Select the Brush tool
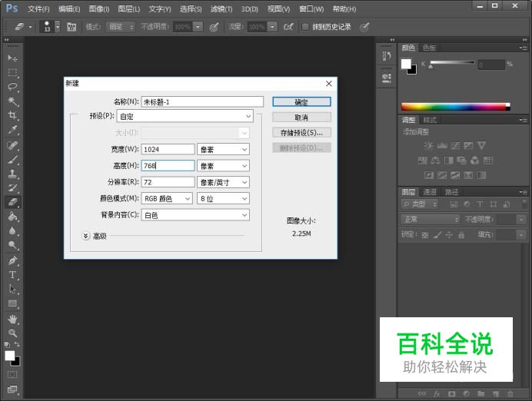The height and width of the screenshot is (401, 532). (12, 160)
